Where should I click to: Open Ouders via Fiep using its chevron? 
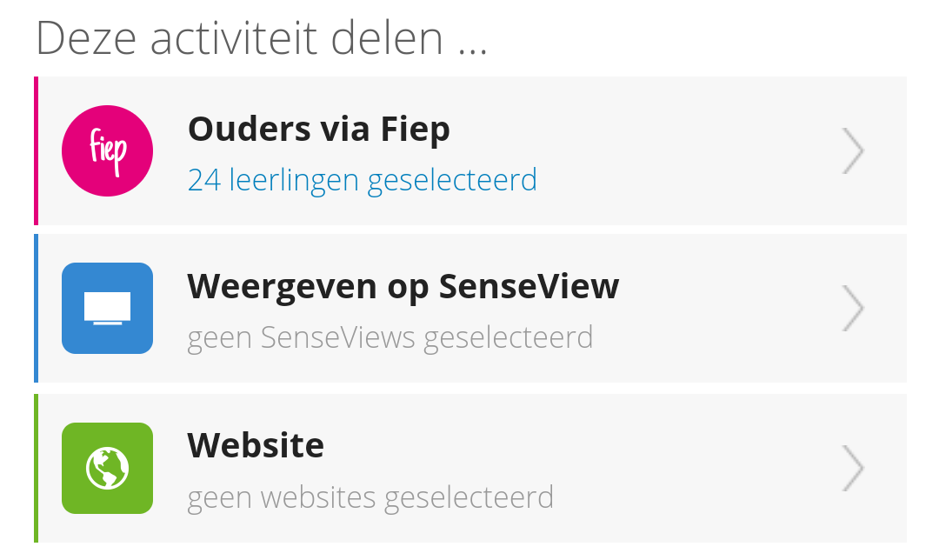854,151
